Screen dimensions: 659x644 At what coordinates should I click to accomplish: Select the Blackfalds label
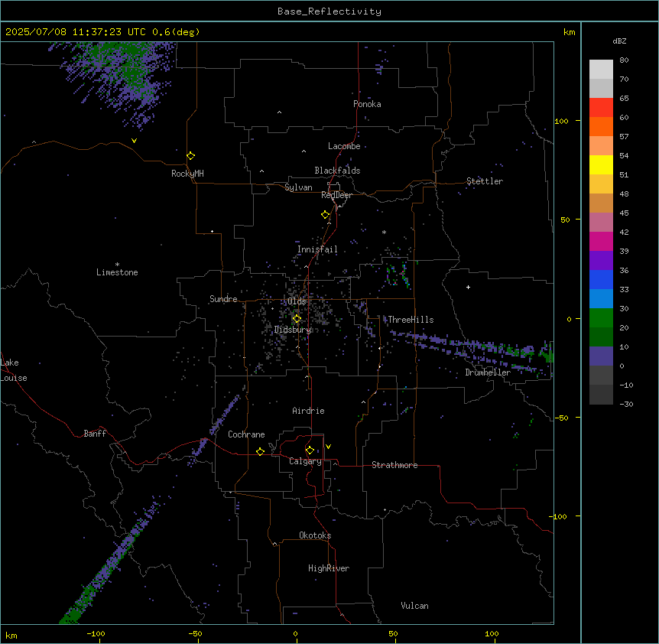(x=337, y=171)
